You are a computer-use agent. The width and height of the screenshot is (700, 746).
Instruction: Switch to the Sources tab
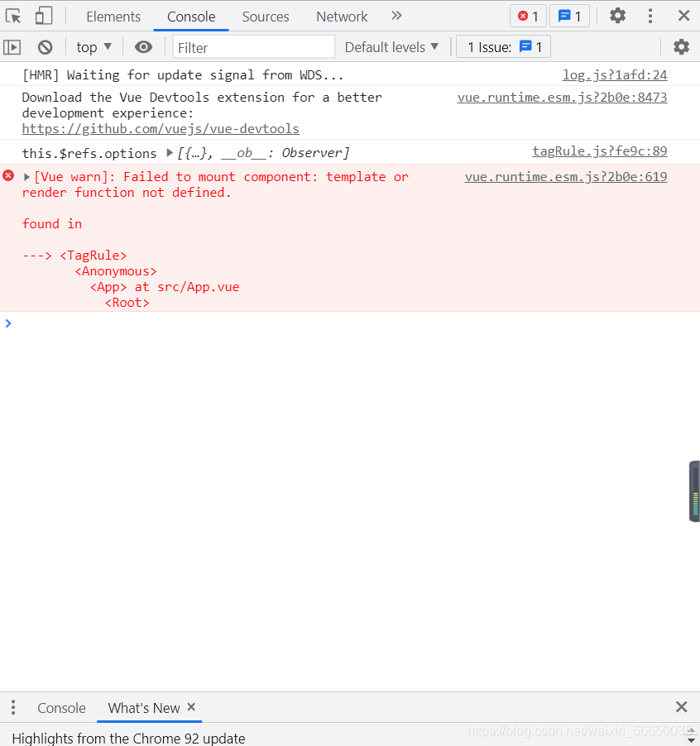(x=265, y=16)
